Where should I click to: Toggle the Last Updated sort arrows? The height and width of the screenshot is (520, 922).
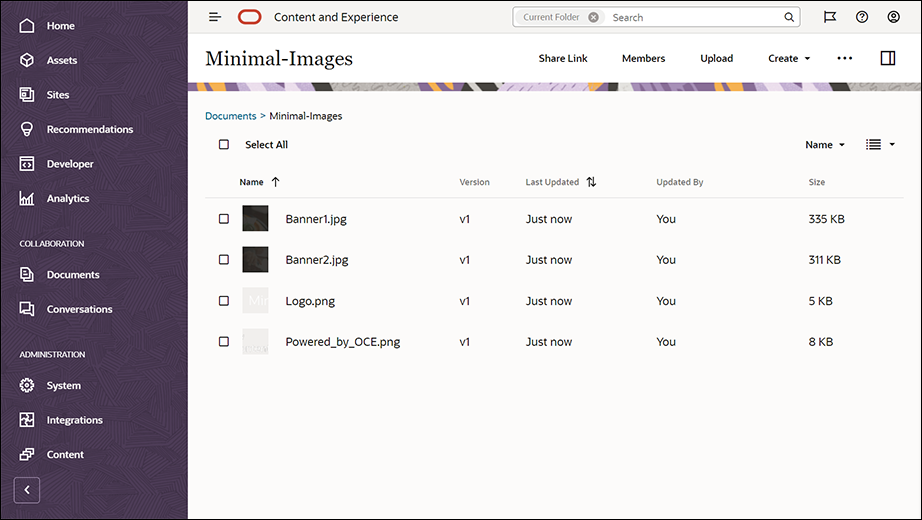point(592,182)
